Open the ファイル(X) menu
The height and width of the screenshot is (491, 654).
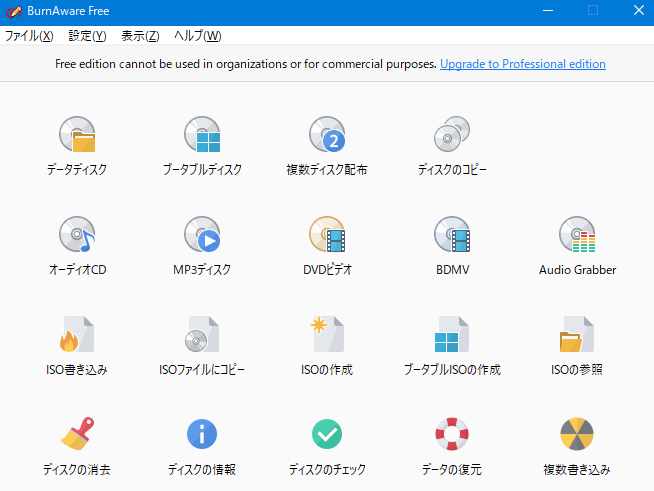tap(29, 36)
